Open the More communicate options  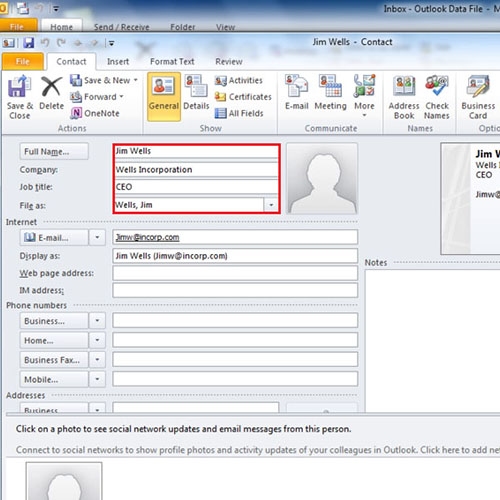(x=364, y=96)
